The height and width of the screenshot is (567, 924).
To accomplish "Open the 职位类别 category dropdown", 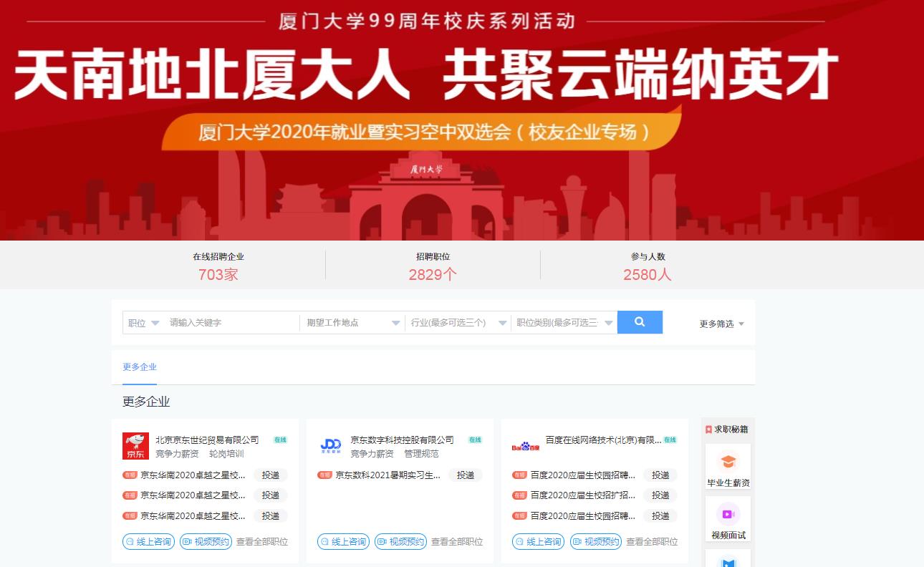I will [564, 323].
